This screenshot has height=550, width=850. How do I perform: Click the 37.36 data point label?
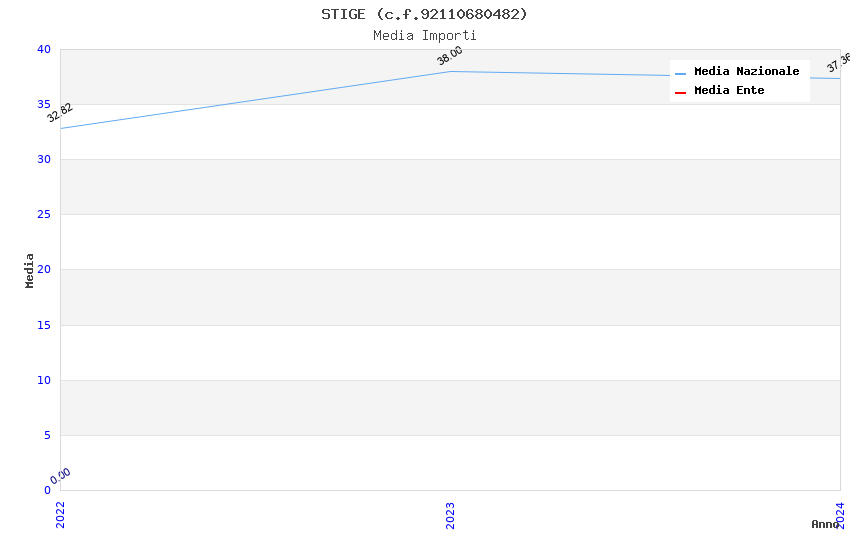[838, 63]
